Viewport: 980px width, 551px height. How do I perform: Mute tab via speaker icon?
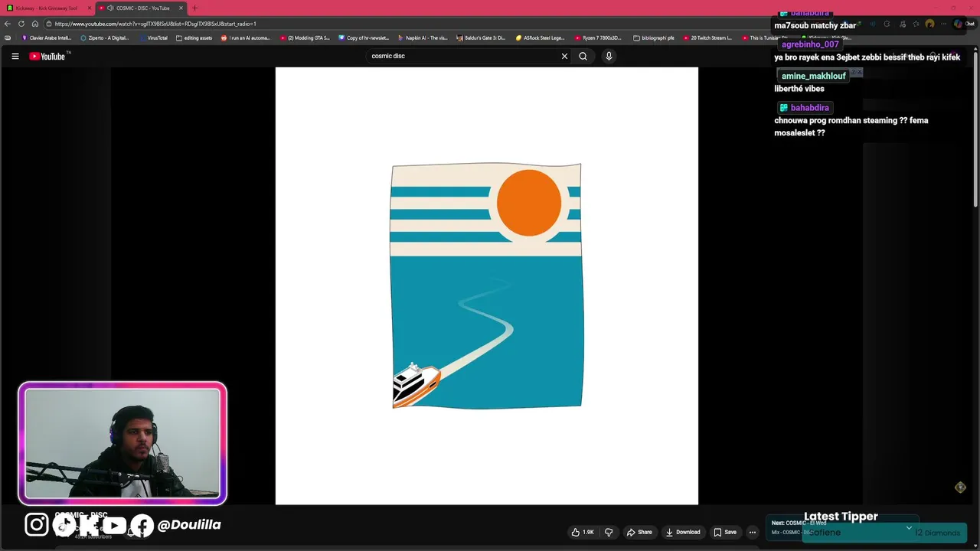tap(110, 8)
